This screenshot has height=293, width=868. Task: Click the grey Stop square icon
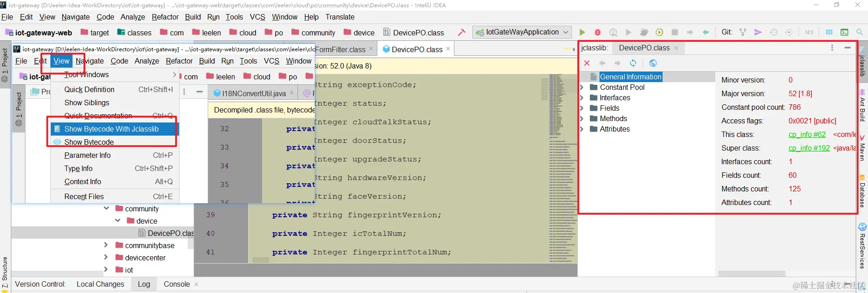675,32
